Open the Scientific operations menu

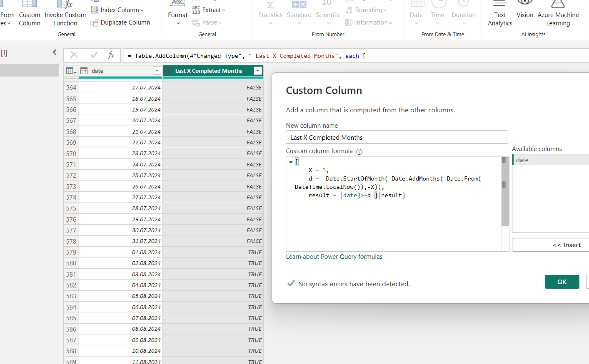[328, 13]
